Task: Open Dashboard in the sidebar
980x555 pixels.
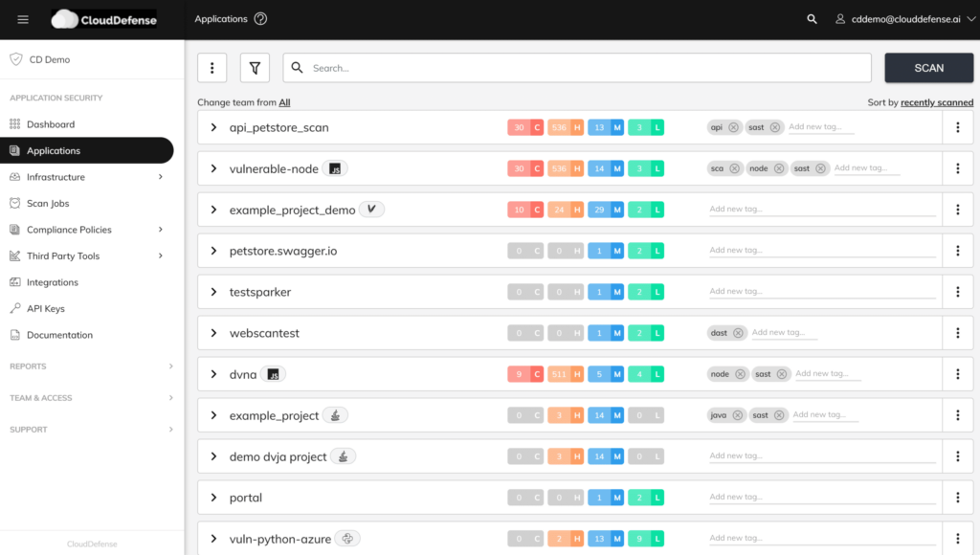Action: (x=51, y=124)
